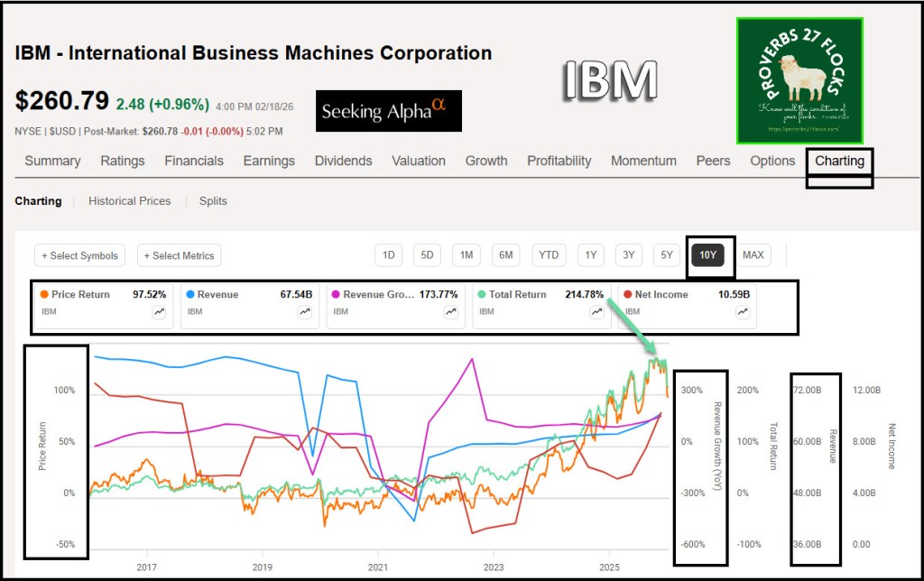The width and height of the screenshot is (924, 581).
Task: Click the Proverbs 27 Flocks sheep logo
Action: click(x=799, y=80)
